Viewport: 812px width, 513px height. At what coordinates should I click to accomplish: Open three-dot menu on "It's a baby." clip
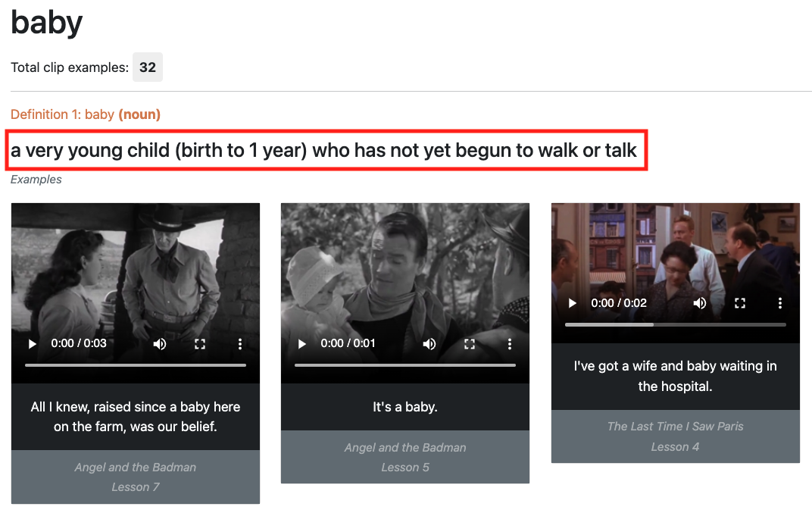click(x=510, y=343)
